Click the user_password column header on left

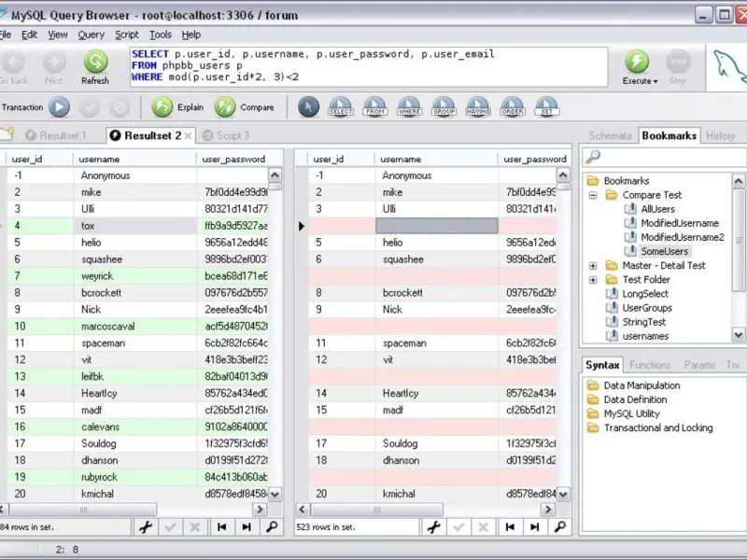click(x=235, y=160)
